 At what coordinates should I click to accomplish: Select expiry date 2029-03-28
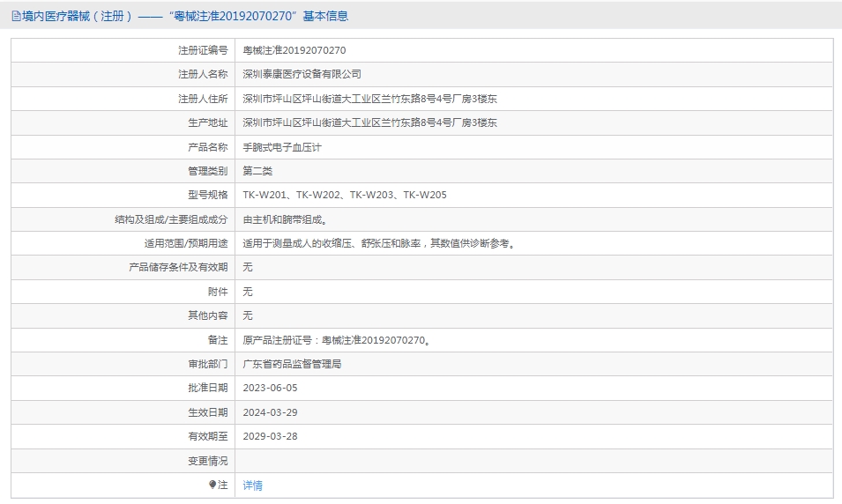[270, 436]
